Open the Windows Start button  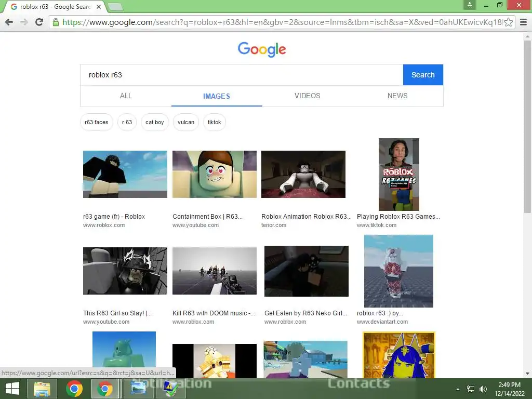tap(12, 389)
